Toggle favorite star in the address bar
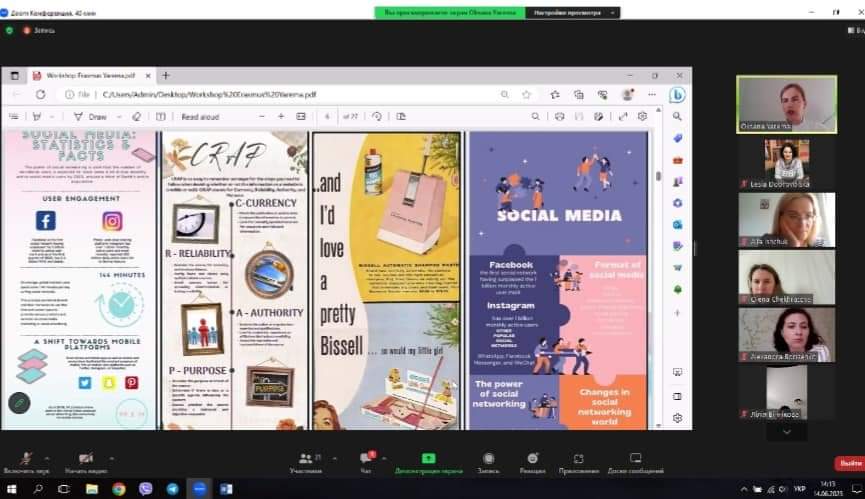The height and width of the screenshot is (499, 865). tap(526, 94)
